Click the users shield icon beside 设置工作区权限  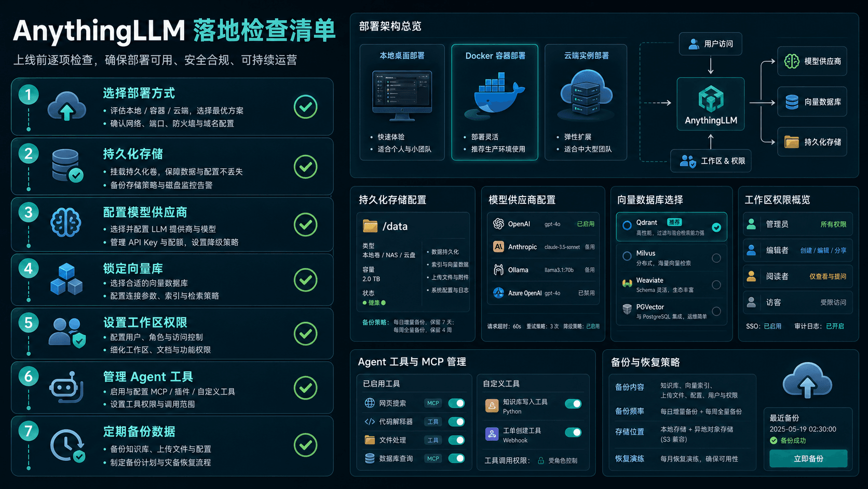[67, 333]
